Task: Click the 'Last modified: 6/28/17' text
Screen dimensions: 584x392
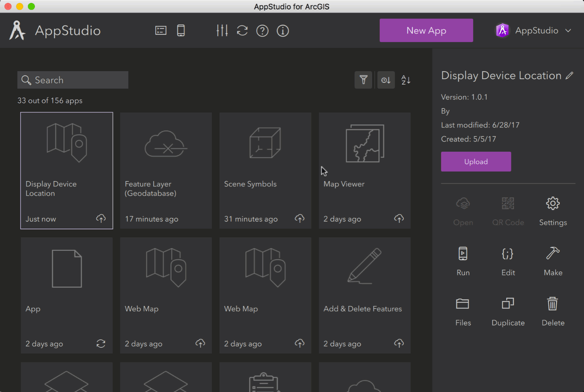Action: click(480, 125)
